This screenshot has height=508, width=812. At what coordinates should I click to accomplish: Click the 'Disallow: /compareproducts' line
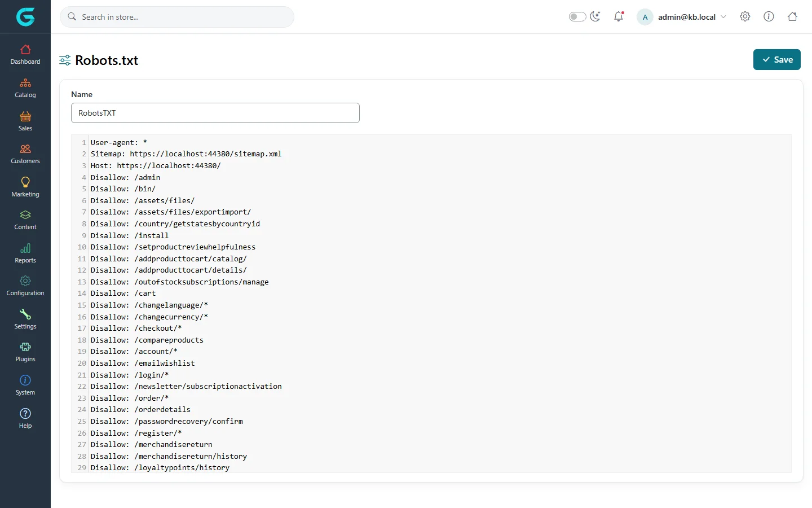(147, 340)
